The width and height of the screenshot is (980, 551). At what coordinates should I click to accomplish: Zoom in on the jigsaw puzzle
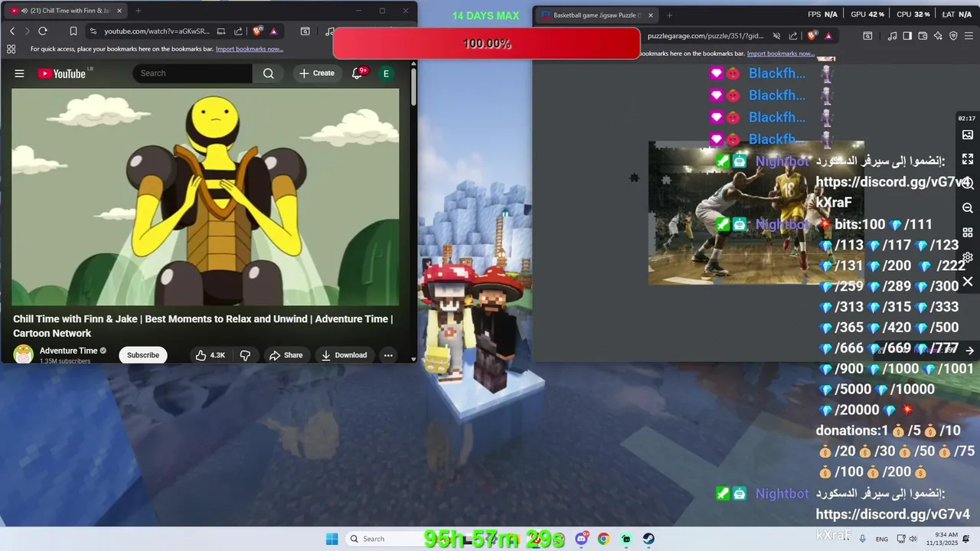point(968,184)
